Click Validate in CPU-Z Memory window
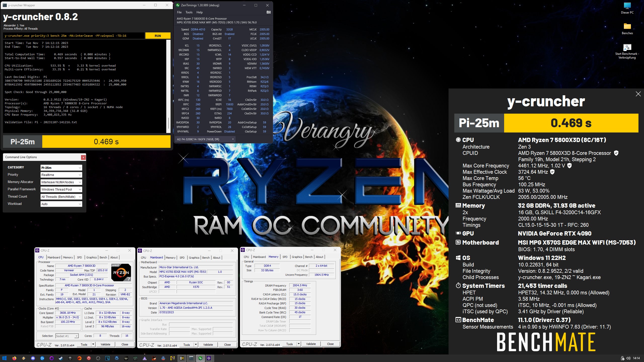This screenshot has width=644, height=362. coord(311,344)
